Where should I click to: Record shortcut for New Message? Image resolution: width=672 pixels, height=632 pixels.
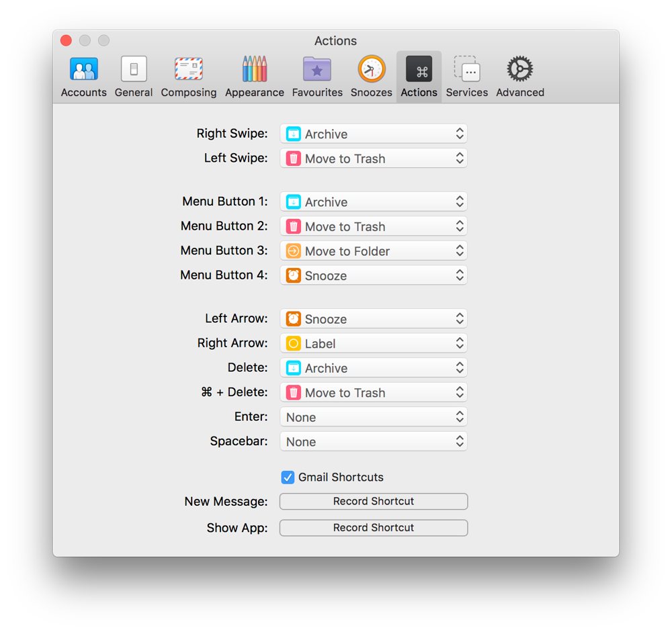tap(373, 502)
